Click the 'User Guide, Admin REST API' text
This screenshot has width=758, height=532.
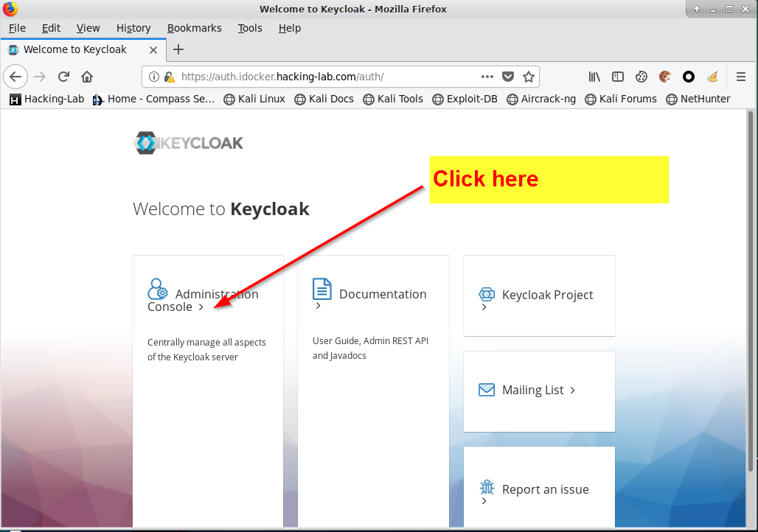pyautogui.click(x=370, y=348)
